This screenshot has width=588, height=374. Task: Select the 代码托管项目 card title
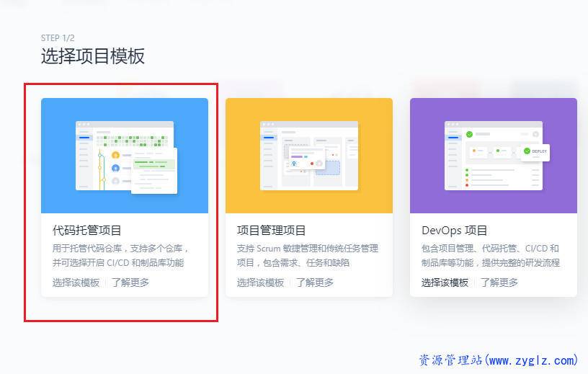click(x=86, y=231)
